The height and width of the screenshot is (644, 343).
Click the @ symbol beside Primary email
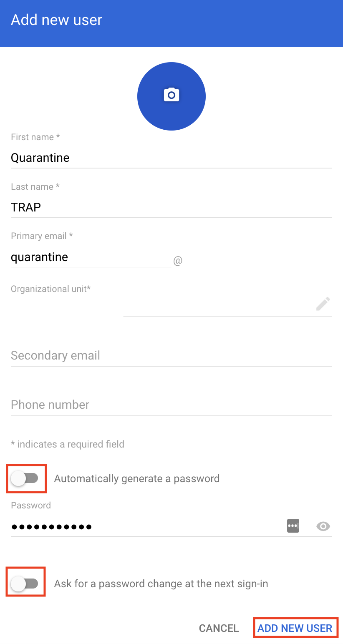click(x=178, y=261)
